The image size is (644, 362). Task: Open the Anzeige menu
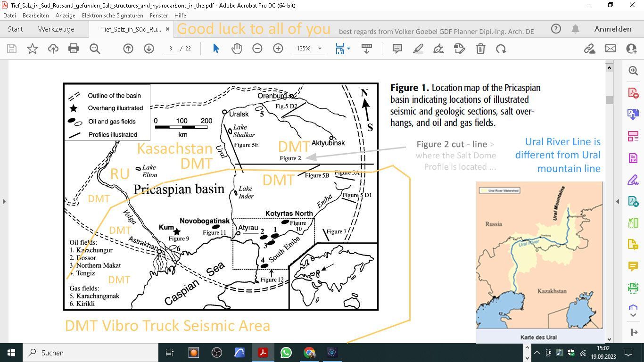[65, 16]
